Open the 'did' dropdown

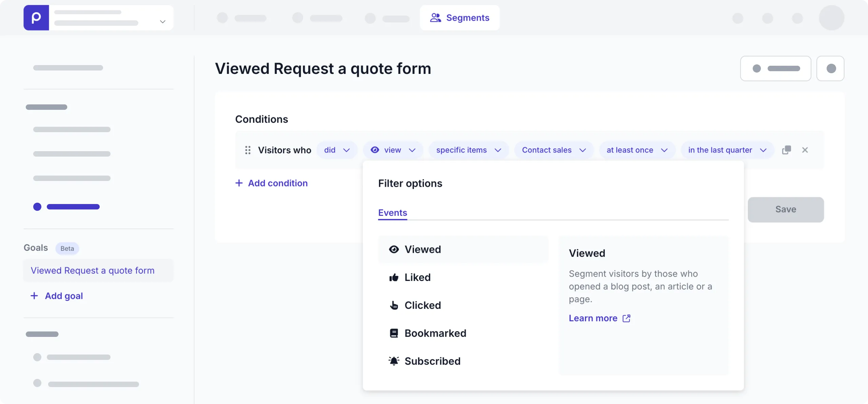(x=337, y=150)
